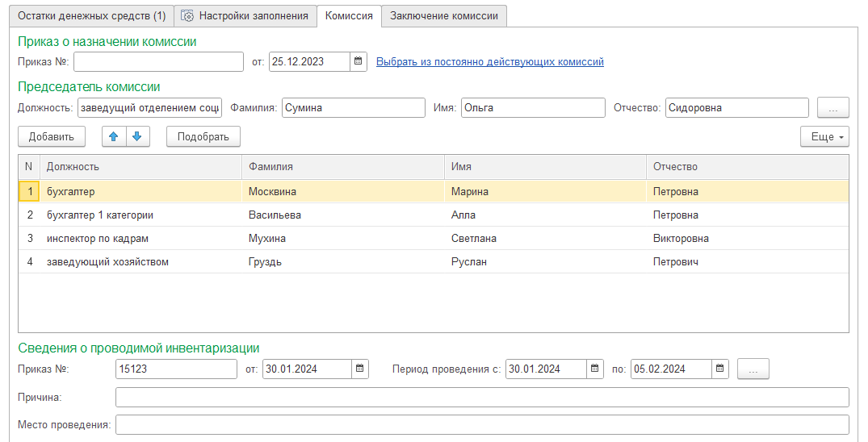This screenshot has width=868, height=442.
Task: Click the Фамилия field containing Сумина
Action: point(353,108)
